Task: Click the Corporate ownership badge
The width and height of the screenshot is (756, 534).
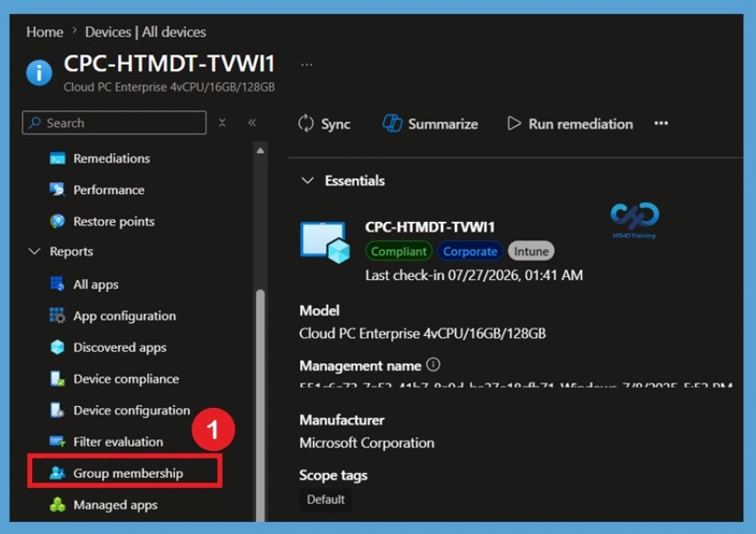Action: (x=471, y=251)
